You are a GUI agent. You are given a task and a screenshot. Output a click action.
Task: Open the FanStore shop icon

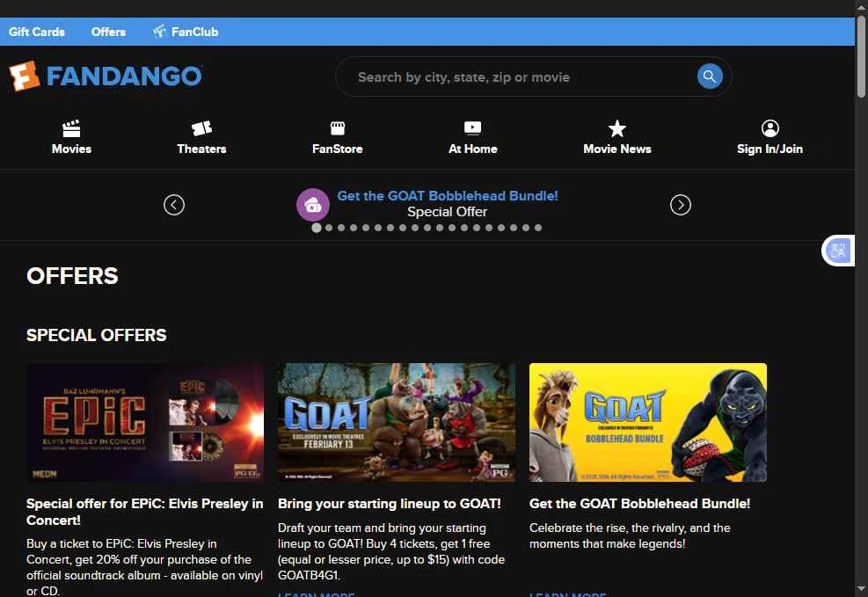coord(338,128)
